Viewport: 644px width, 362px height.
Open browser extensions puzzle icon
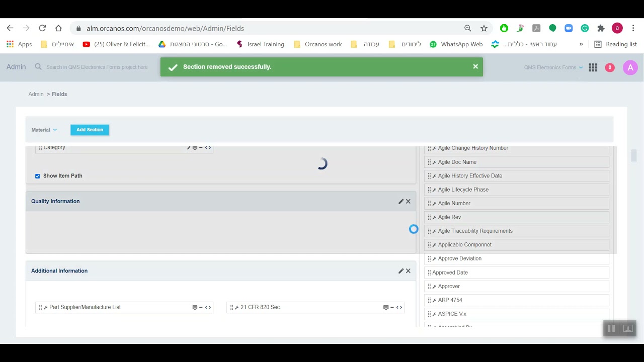(601, 28)
